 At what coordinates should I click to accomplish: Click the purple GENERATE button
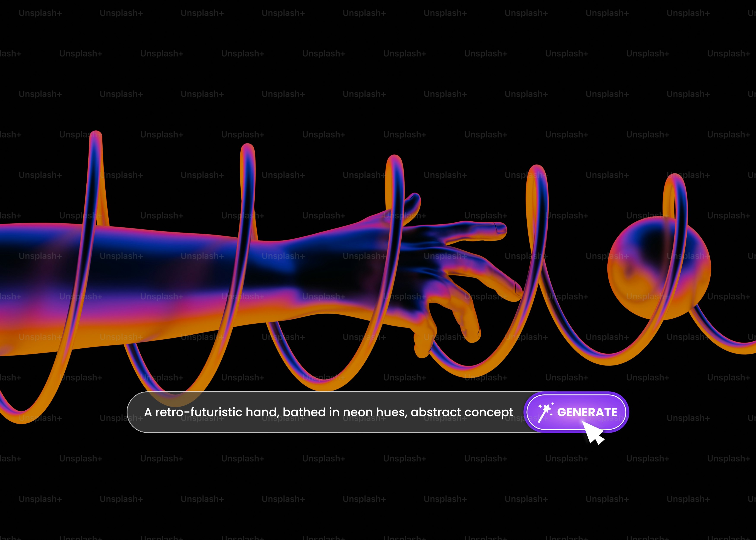576,412
